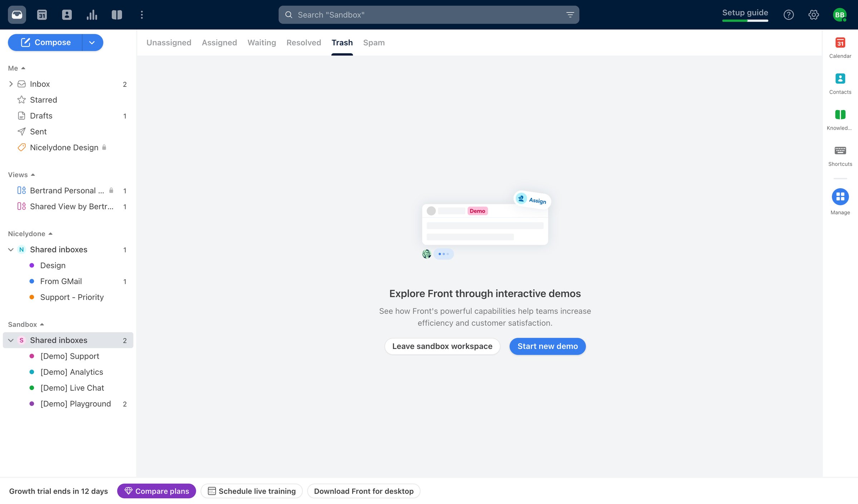Image resolution: width=858 pixels, height=504 pixels.
Task: Click Start new demo button
Action: coord(548,346)
